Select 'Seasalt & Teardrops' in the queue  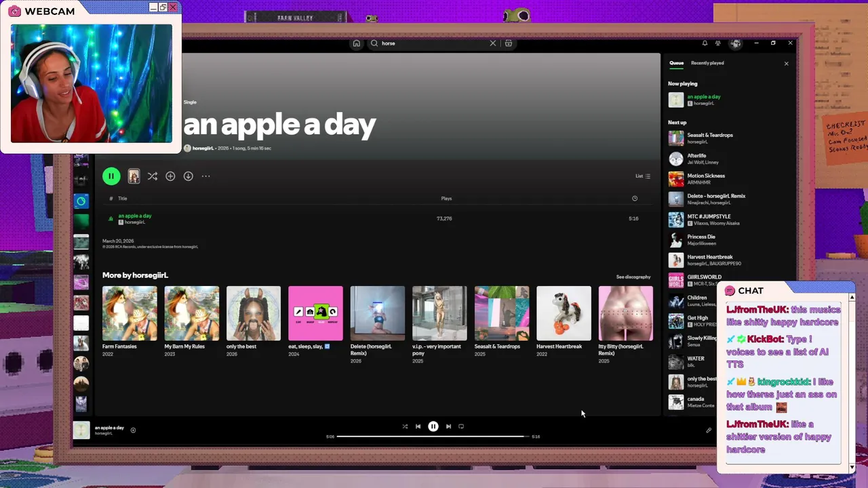click(729, 138)
